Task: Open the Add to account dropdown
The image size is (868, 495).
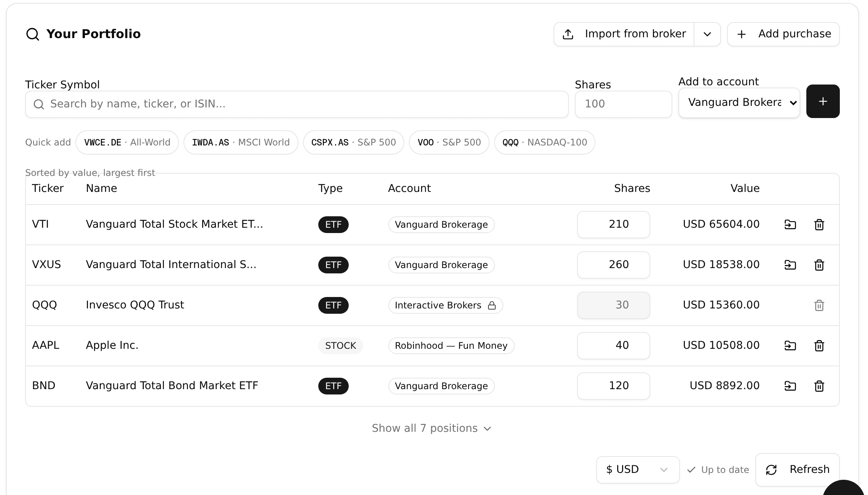Action: 739,103
